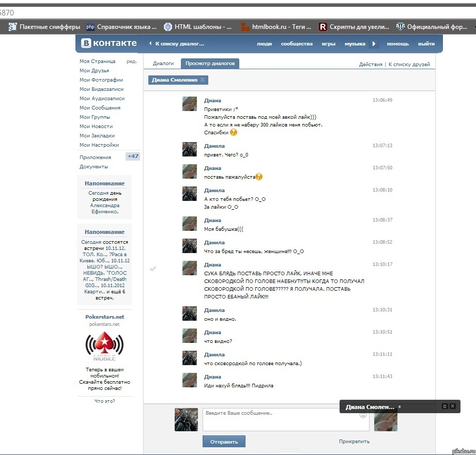
Task: Click the Диана name at 13:08:37
Action: coord(212,220)
